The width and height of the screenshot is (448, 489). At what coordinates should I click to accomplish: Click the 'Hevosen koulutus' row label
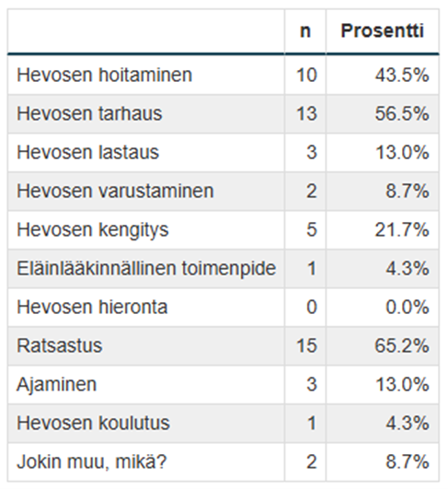93,424
